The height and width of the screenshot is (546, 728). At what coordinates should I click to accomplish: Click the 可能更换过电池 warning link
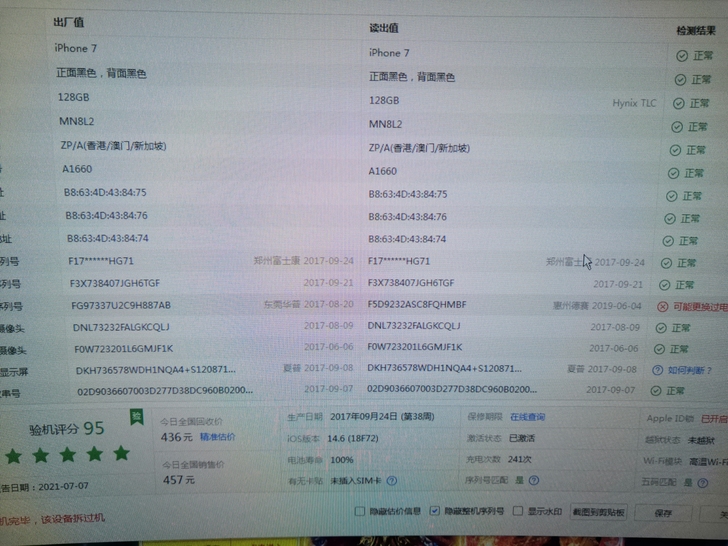[x=700, y=307]
